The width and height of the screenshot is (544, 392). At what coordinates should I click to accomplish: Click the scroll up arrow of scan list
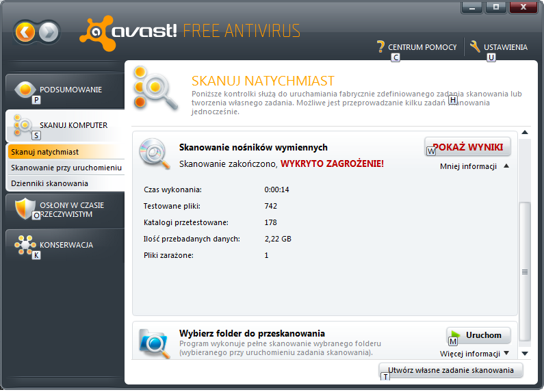click(x=525, y=132)
